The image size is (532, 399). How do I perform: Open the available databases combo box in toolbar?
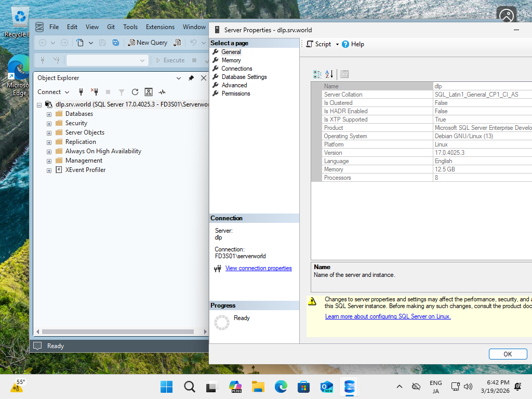click(x=107, y=60)
